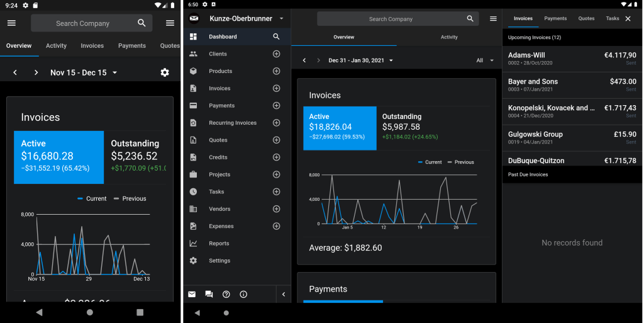This screenshot has width=644, height=323.
Task: Open dashboard settings gear on phone view
Action: [x=165, y=72]
